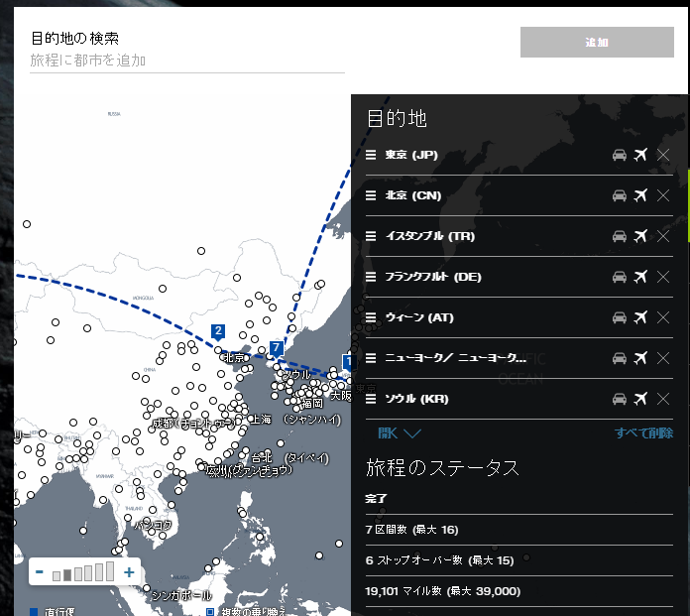
Task: Select car transport for ソウル (KR)
Action: pos(620,399)
